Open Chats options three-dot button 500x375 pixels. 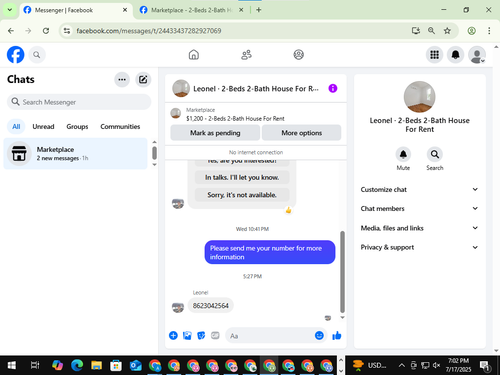click(x=122, y=80)
